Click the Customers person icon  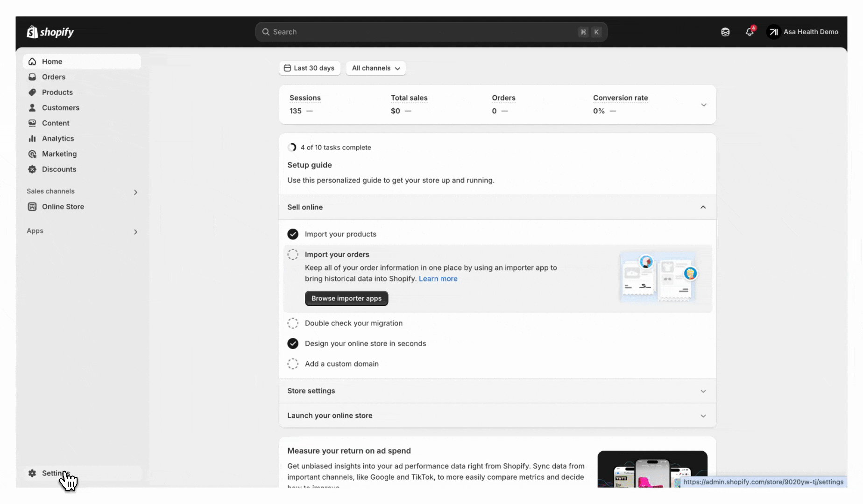coord(32,108)
